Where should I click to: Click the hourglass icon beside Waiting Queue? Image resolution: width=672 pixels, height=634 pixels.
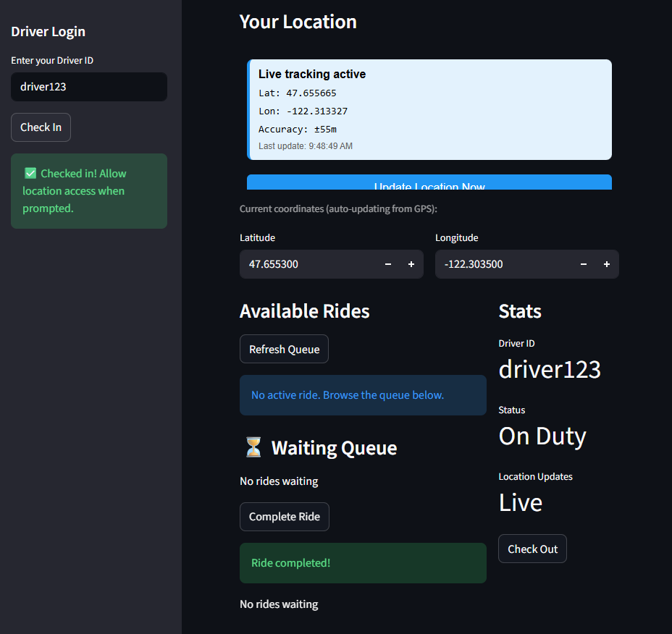click(253, 447)
